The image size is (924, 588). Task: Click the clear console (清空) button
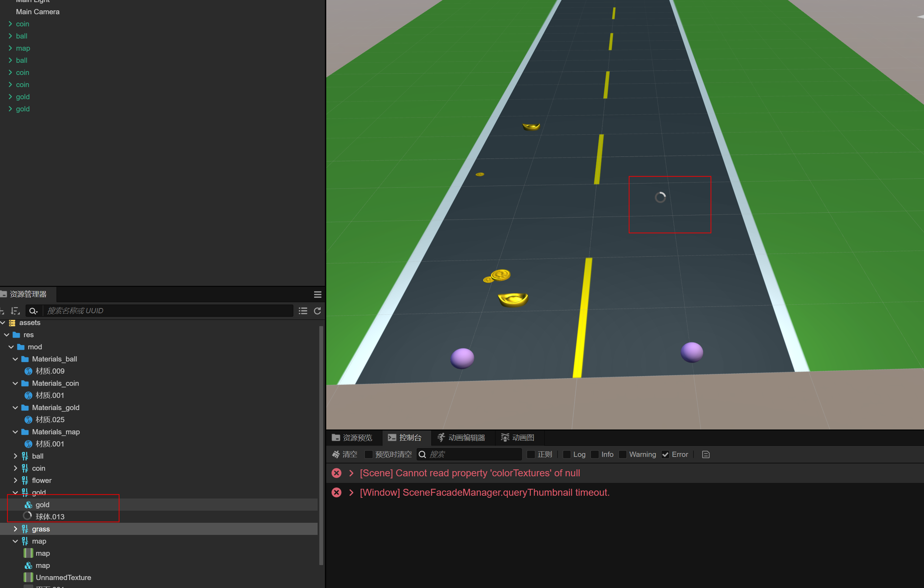344,454
